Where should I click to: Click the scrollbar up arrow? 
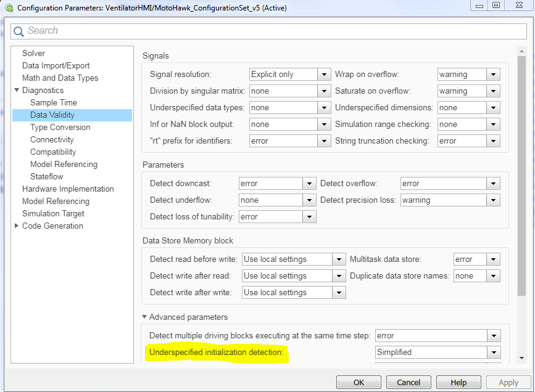point(521,51)
